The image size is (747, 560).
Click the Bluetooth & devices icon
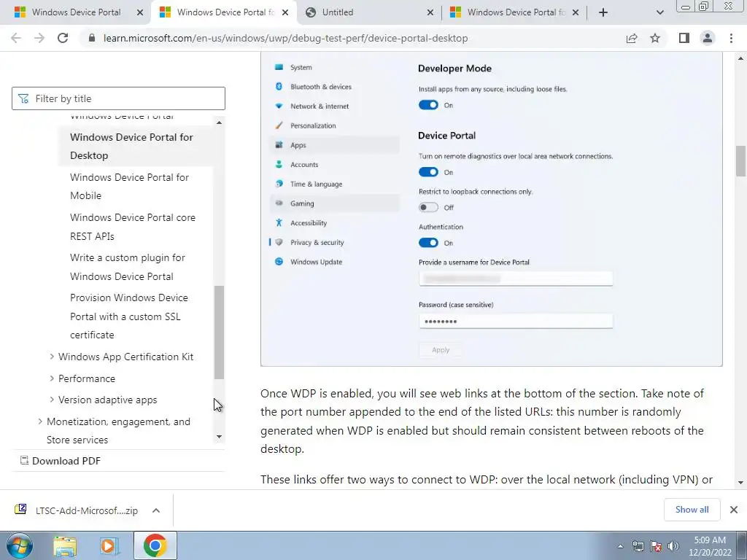(279, 86)
